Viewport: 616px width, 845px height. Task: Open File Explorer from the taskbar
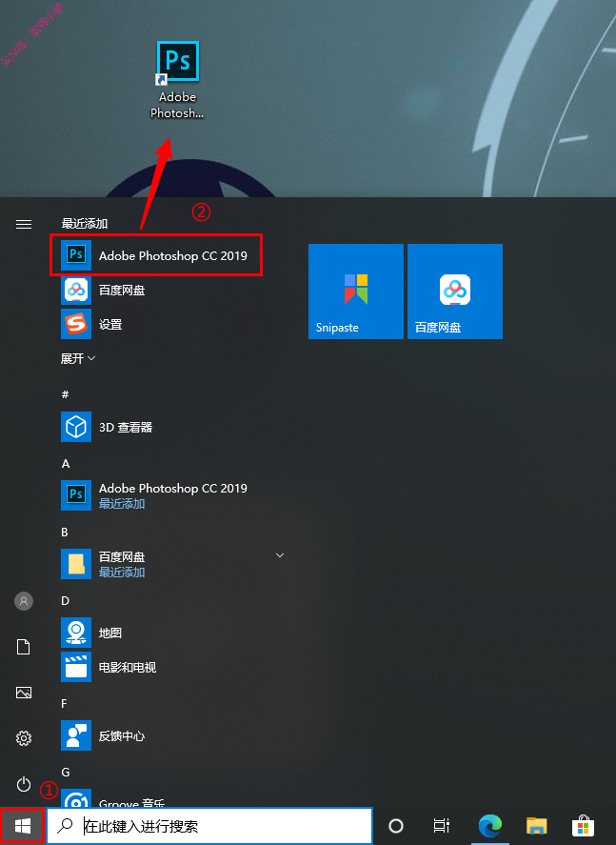(x=536, y=826)
